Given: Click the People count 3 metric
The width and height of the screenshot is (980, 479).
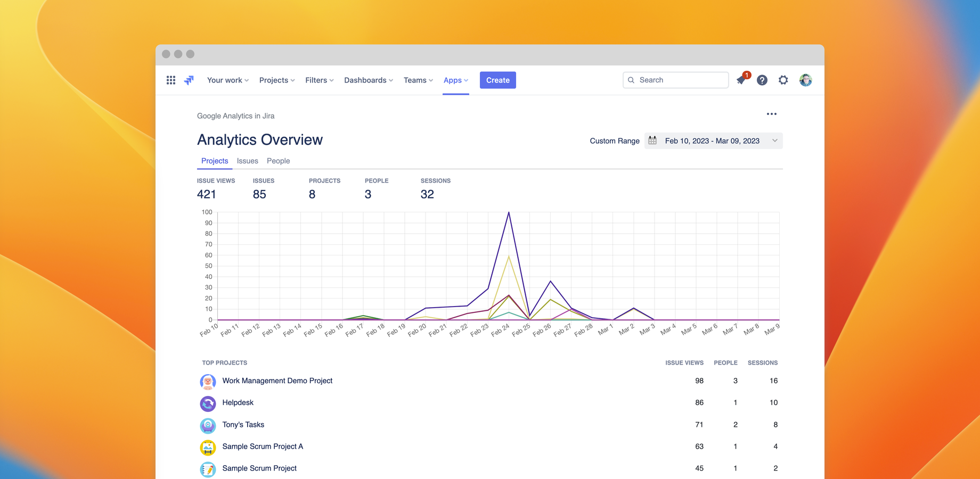Looking at the screenshot, I should click(x=368, y=194).
